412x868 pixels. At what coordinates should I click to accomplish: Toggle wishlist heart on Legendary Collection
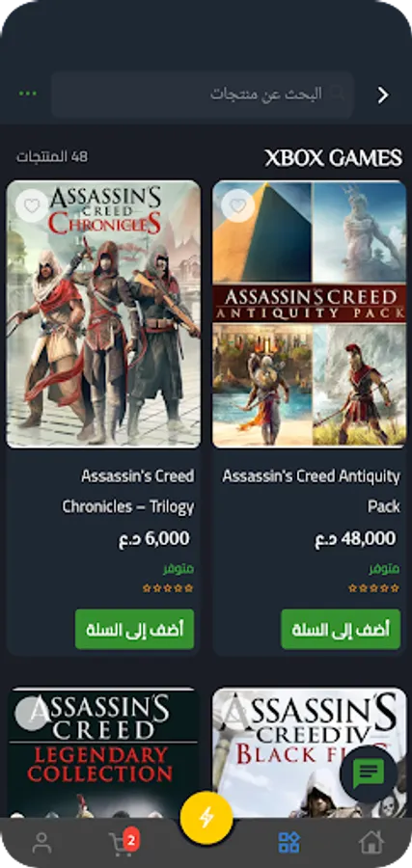click(32, 713)
